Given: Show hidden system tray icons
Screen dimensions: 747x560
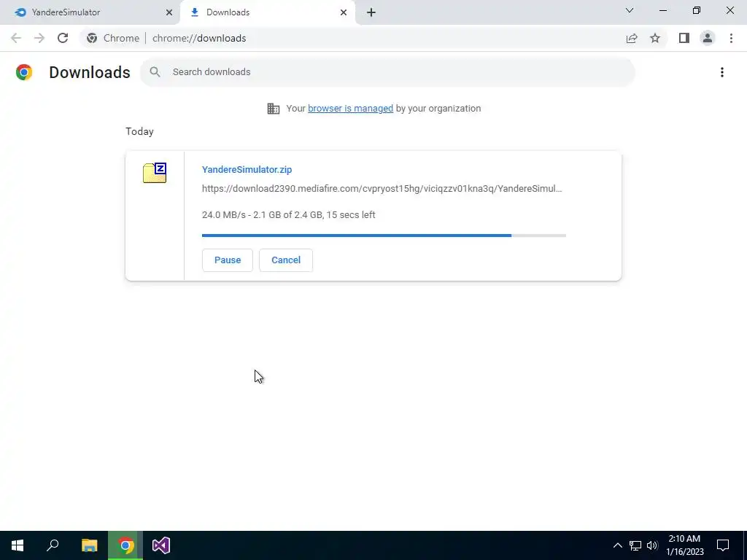Looking at the screenshot, I should tap(617, 545).
